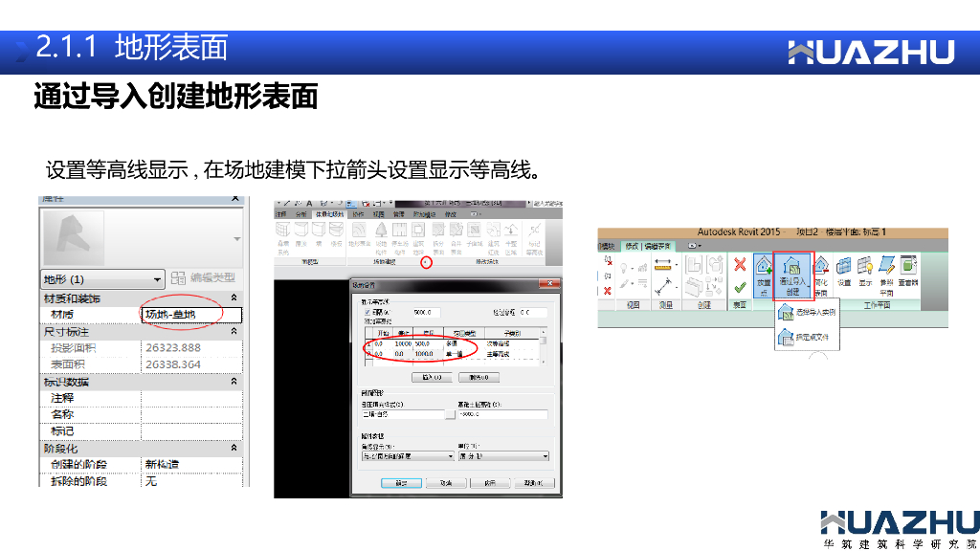
Task: Toggle the contour interval checkbox in dialog
Action: tap(368, 313)
